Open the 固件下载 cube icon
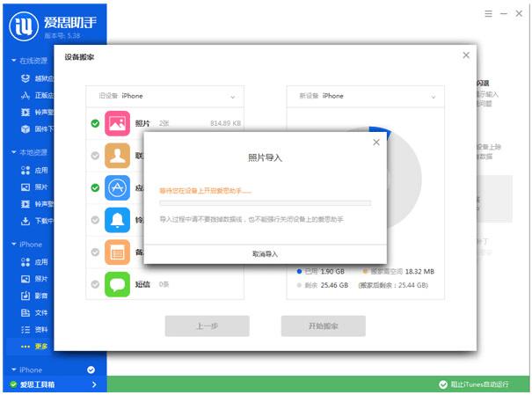532x395 pixels. click(x=26, y=129)
